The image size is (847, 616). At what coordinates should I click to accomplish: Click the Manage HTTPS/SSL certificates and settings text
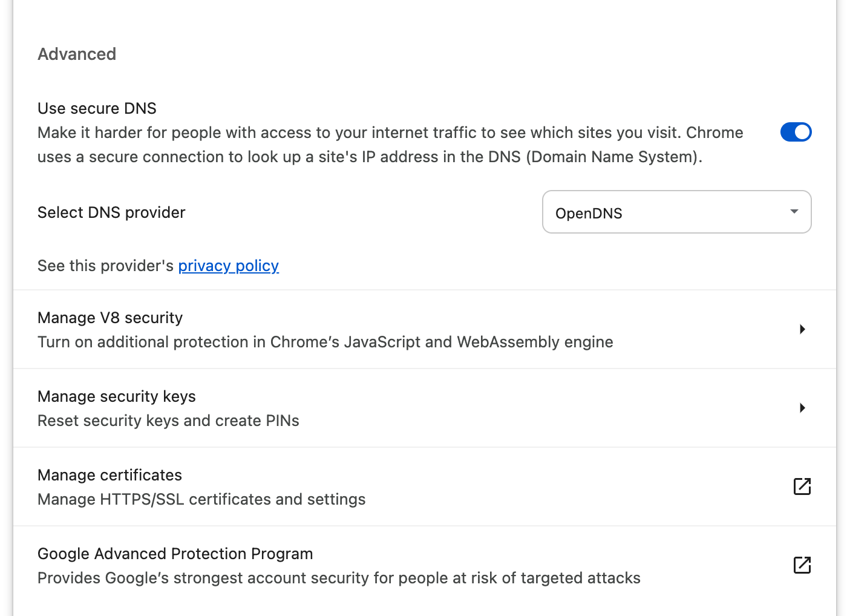pos(201,499)
